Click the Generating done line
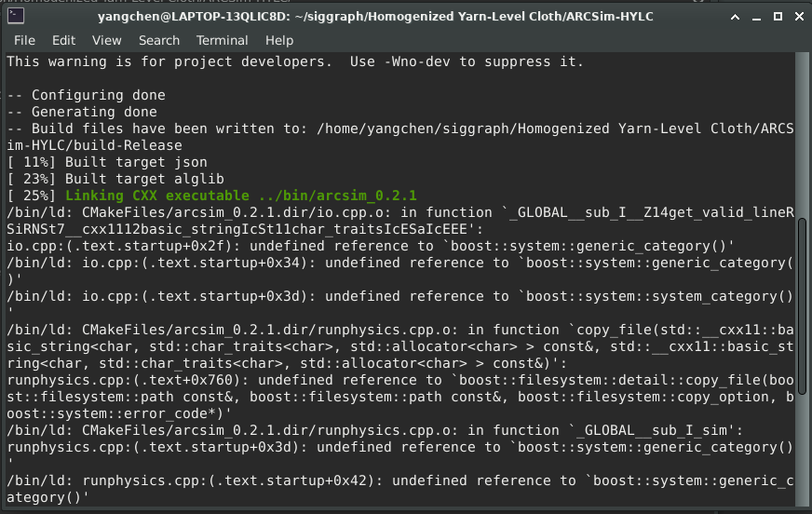812x514 pixels. (x=81, y=112)
